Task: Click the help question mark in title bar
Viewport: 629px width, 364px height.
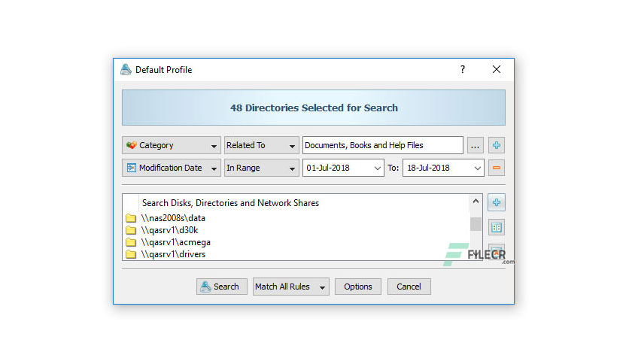Action: 463,69
